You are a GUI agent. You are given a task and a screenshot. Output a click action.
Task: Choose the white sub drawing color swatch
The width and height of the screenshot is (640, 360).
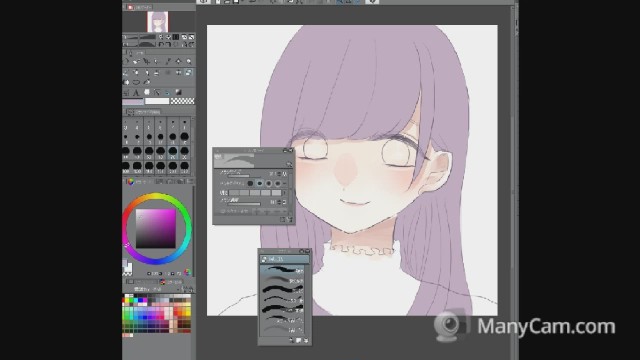(157, 101)
